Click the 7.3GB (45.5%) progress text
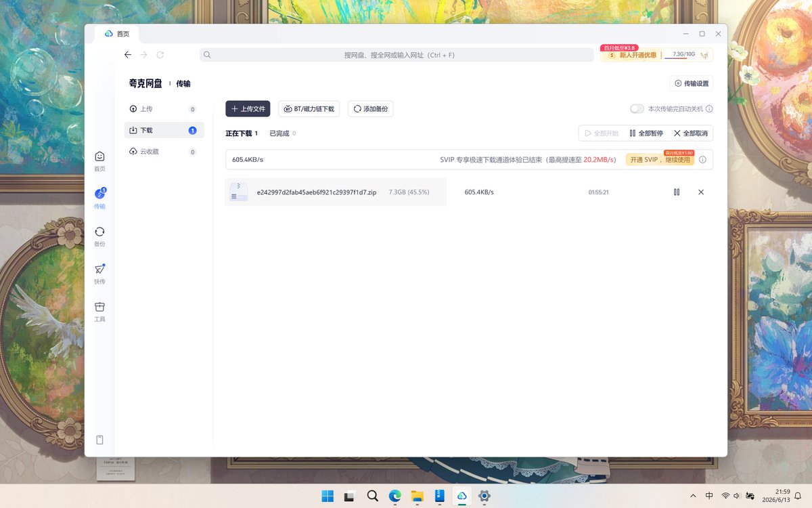The width and height of the screenshot is (812, 508). (409, 192)
